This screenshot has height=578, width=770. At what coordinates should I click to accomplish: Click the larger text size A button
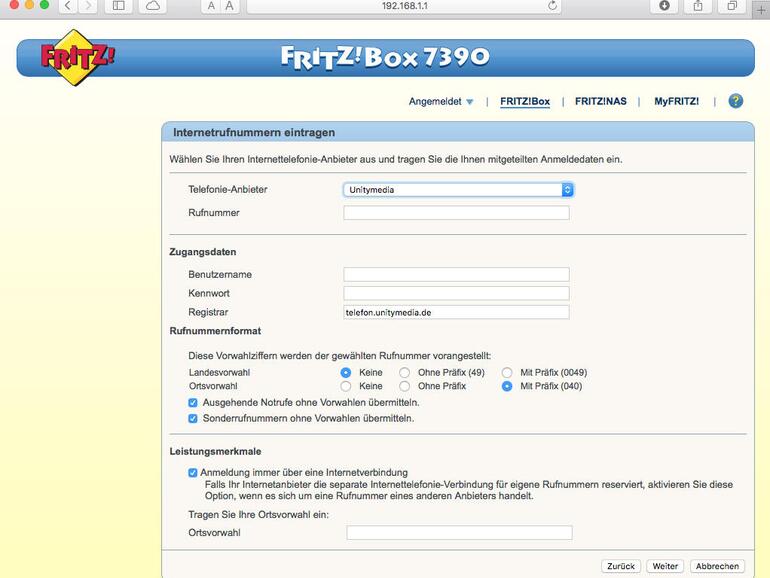click(229, 5)
